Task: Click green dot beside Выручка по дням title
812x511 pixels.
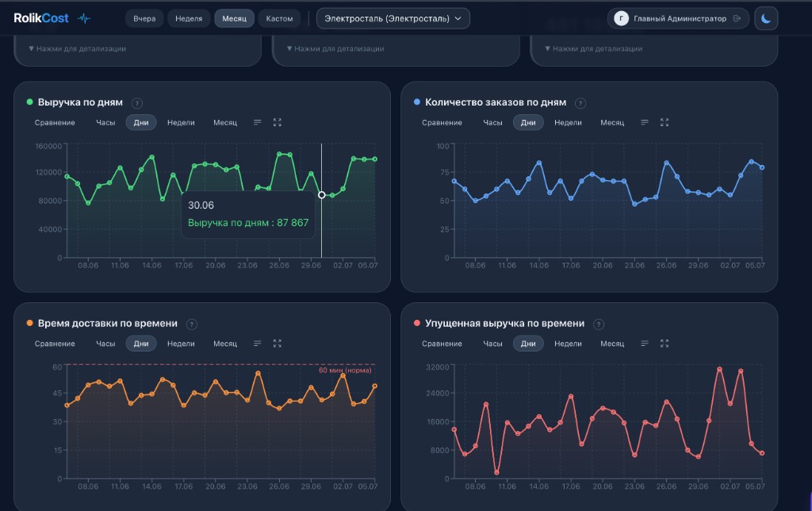Action: click(x=29, y=102)
